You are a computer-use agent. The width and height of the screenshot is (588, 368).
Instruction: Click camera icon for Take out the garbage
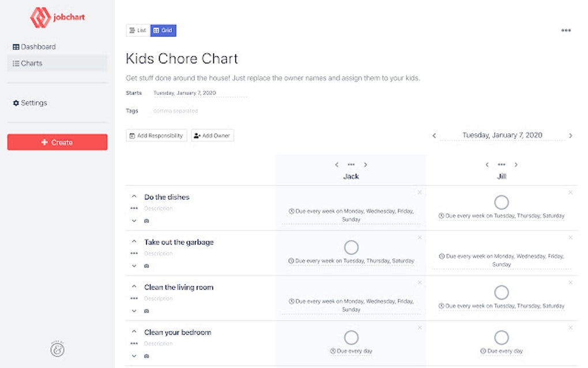[x=146, y=266]
